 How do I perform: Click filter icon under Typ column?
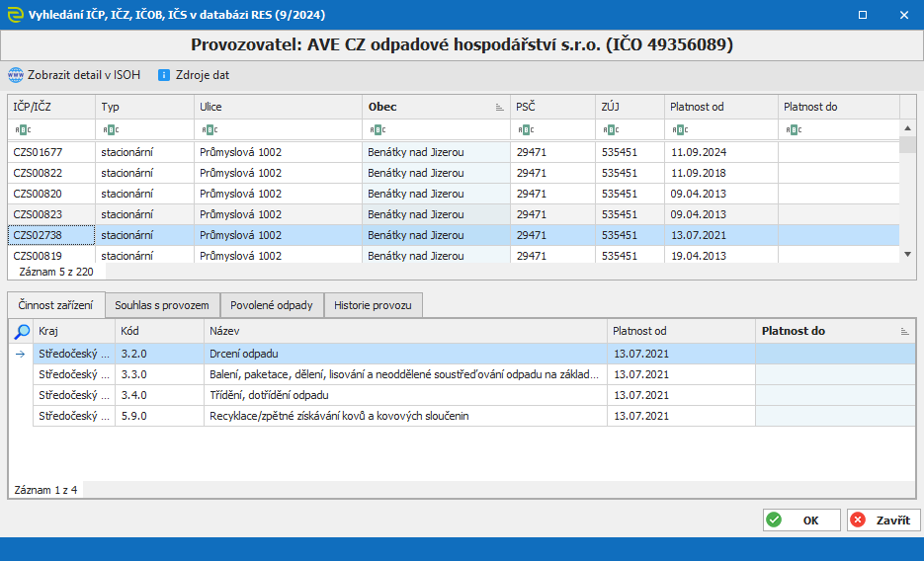tap(111, 129)
